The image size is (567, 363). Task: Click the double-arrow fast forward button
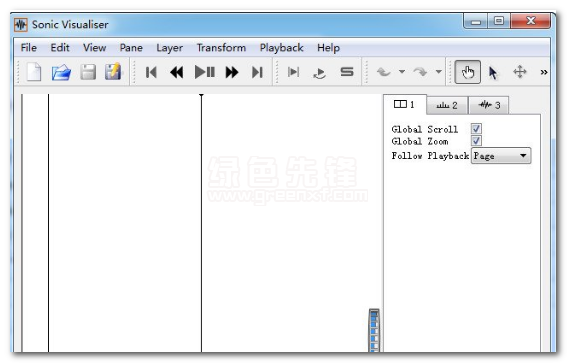pos(232,72)
